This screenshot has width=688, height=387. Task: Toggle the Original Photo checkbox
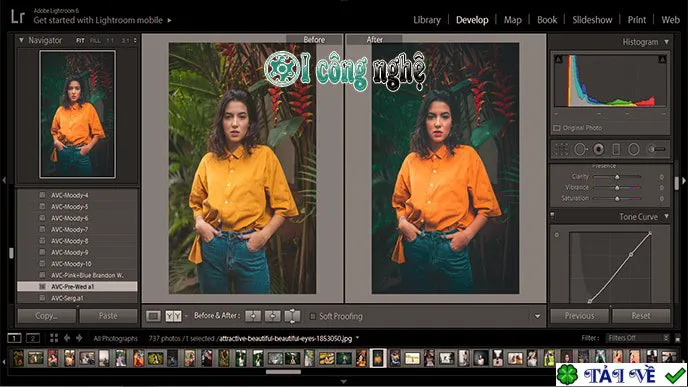[x=557, y=128]
